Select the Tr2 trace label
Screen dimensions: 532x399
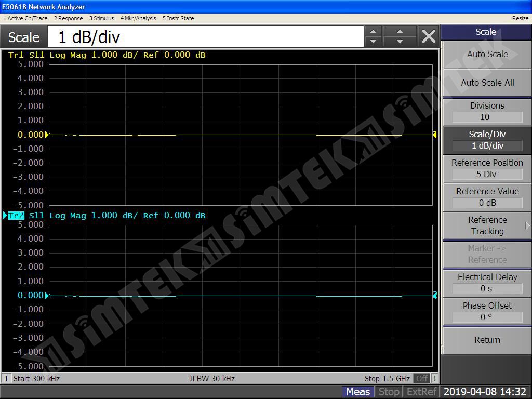[16, 216]
